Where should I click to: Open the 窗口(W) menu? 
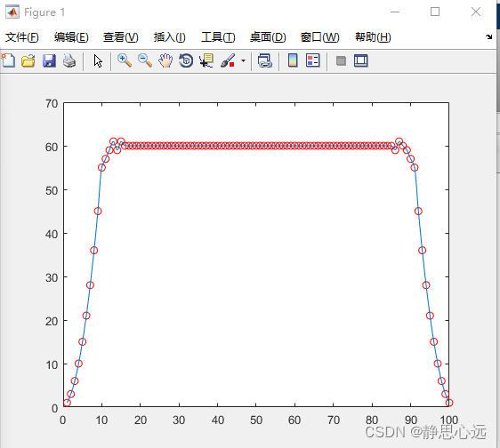click(x=319, y=37)
